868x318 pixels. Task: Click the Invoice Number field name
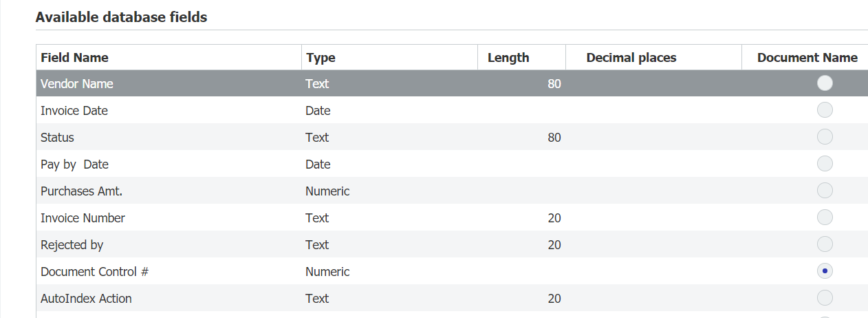83,218
